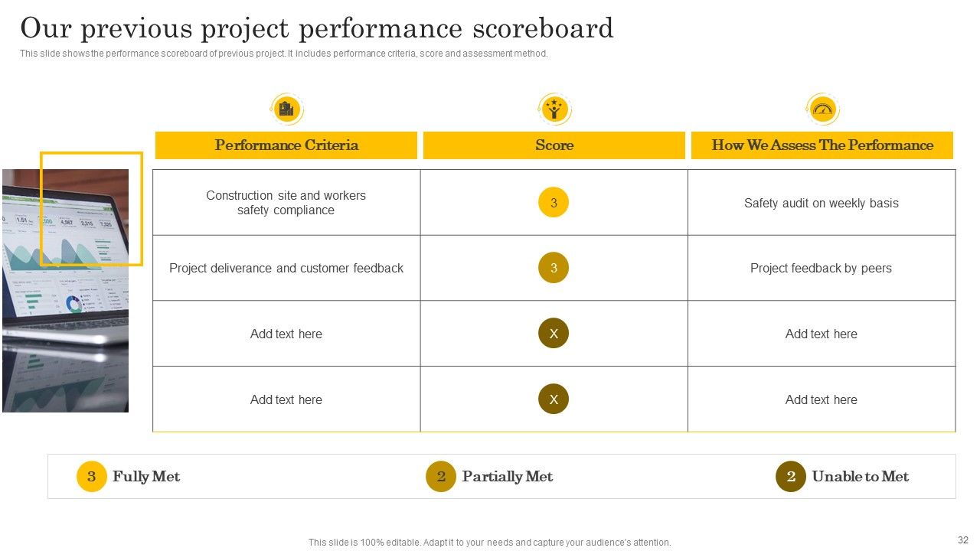
Task: Click the slide number 32
Action: (963, 540)
